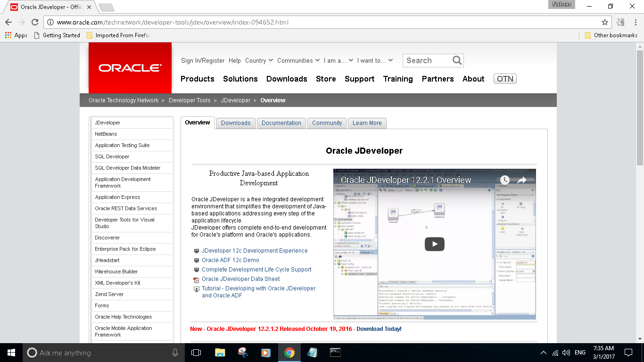Screen dimensions: 644x362
Task: Click the Download Today! link
Action: click(379, 329)
